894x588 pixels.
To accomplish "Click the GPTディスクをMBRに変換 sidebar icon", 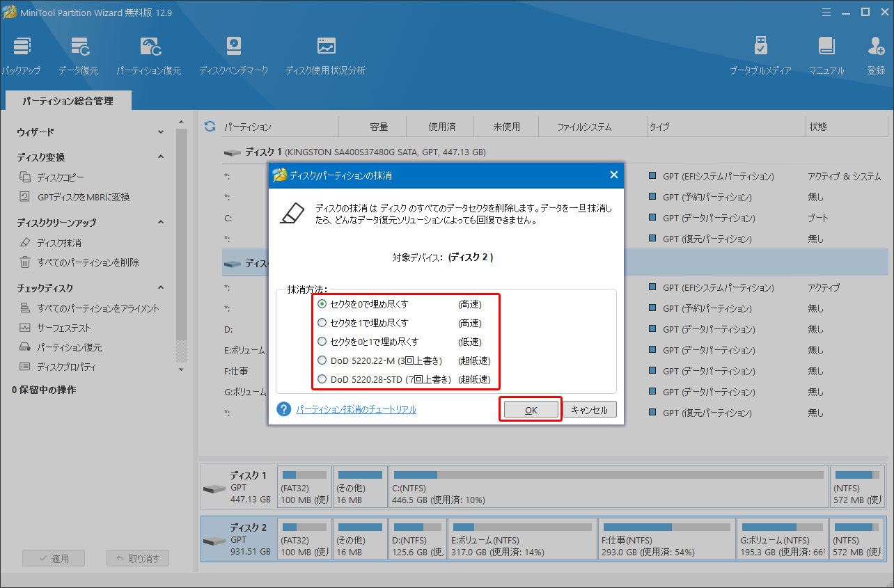I will pos(25,197).
